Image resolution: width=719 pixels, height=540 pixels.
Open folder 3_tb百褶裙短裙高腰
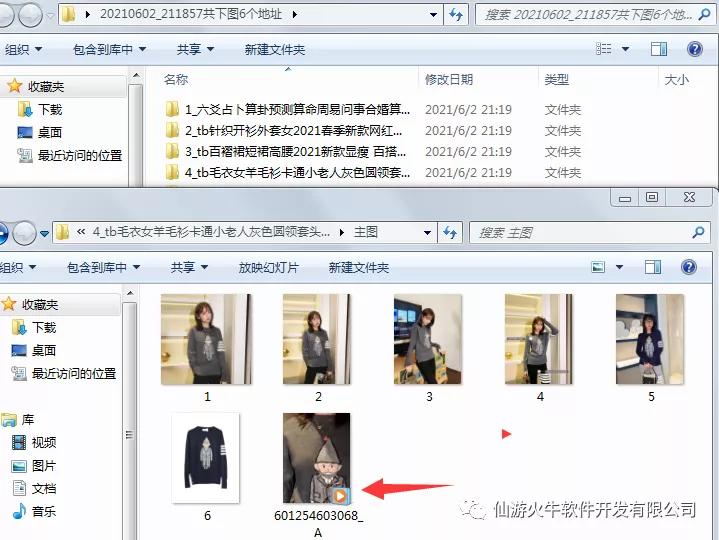coord(286,151)
